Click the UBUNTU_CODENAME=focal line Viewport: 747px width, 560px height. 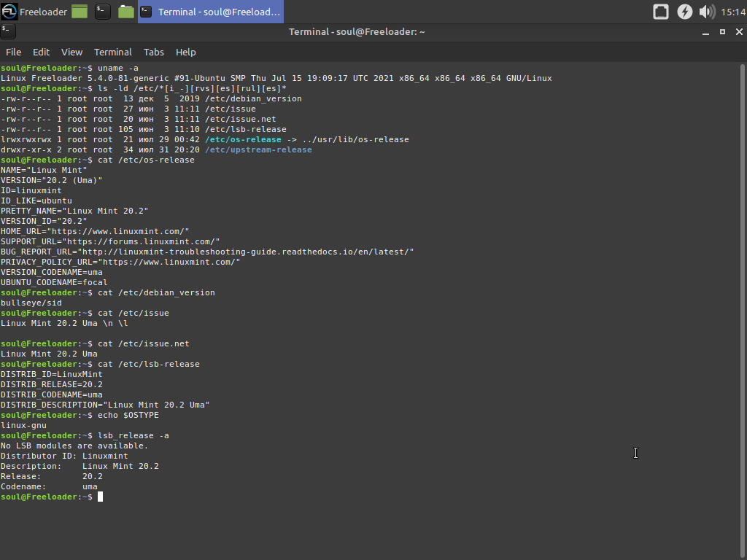coord(54,282)
